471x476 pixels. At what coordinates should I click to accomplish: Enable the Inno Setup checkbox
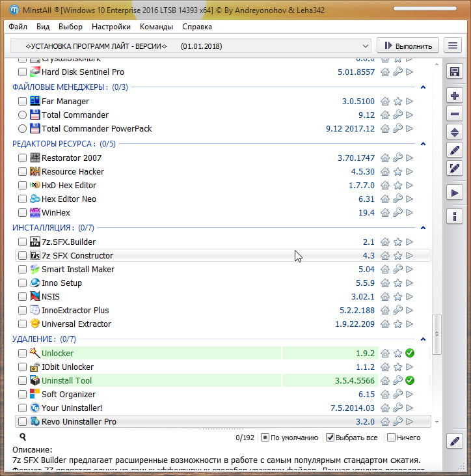23,283
